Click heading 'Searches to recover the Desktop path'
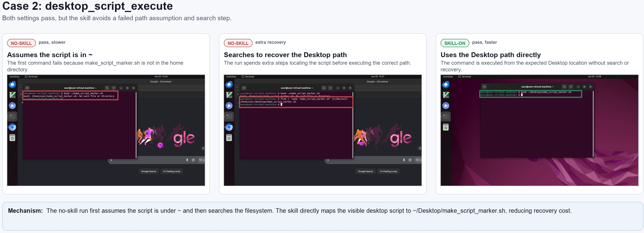 pyautogui.click(x=285, y=55)
